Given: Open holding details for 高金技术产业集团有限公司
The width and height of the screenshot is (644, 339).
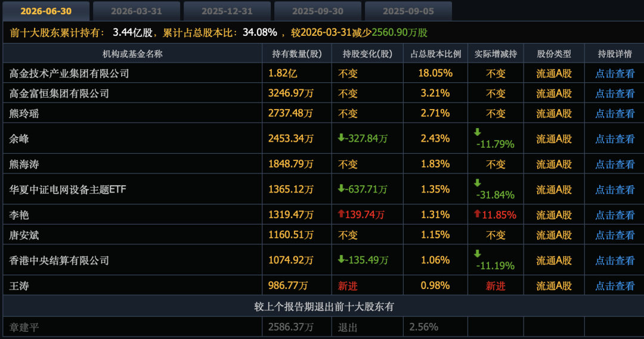Looking at the screenshot, I should click(615, 73).
